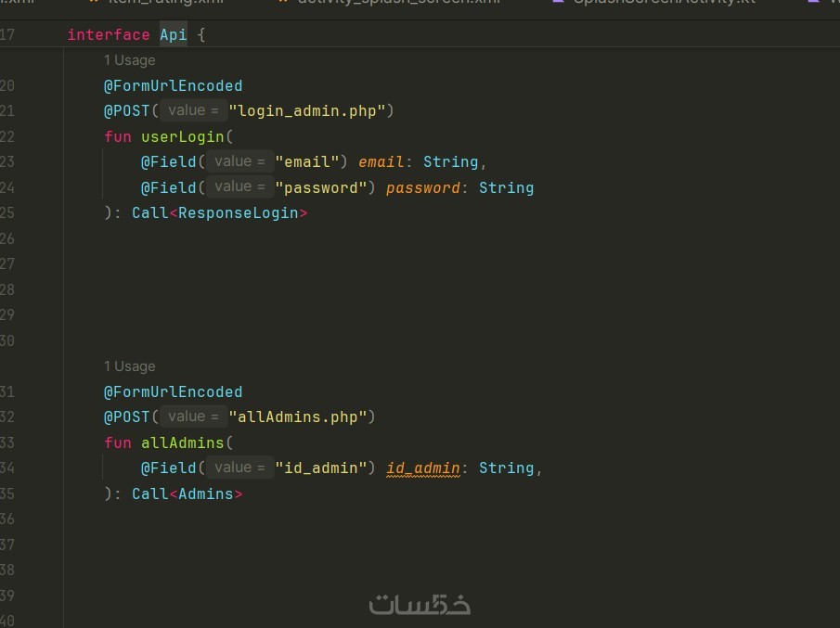Click the Call type on line 35
Screen dimensions: 840x628
pos(150,494)
